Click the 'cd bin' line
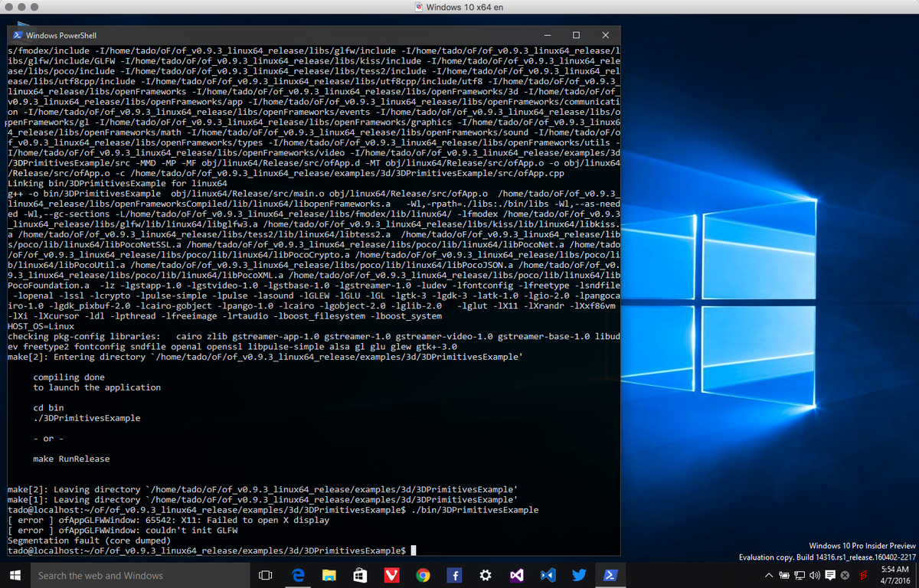Image resolution: width=919 pixels, height=588 pixels. tap(48, 408)
